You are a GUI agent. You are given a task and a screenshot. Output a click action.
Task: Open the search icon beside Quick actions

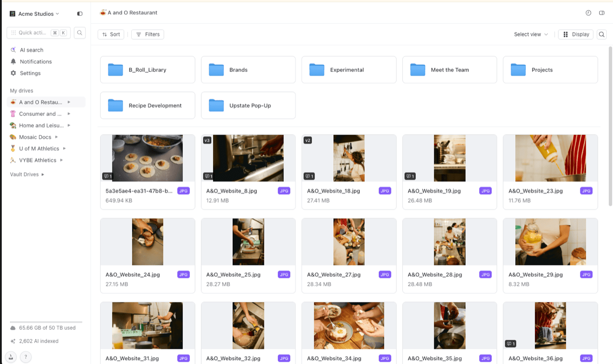tap(79, 33)
